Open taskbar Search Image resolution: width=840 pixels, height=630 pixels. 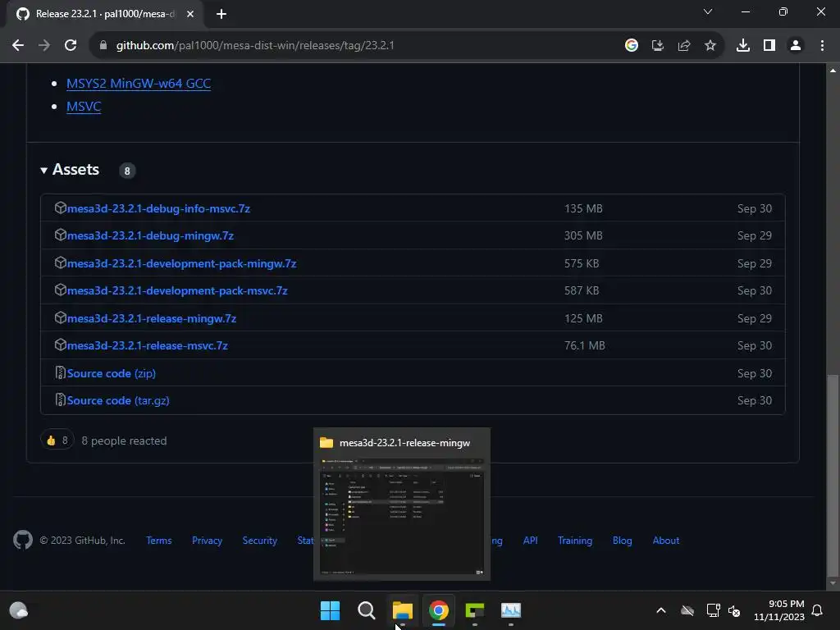(367, 610)
